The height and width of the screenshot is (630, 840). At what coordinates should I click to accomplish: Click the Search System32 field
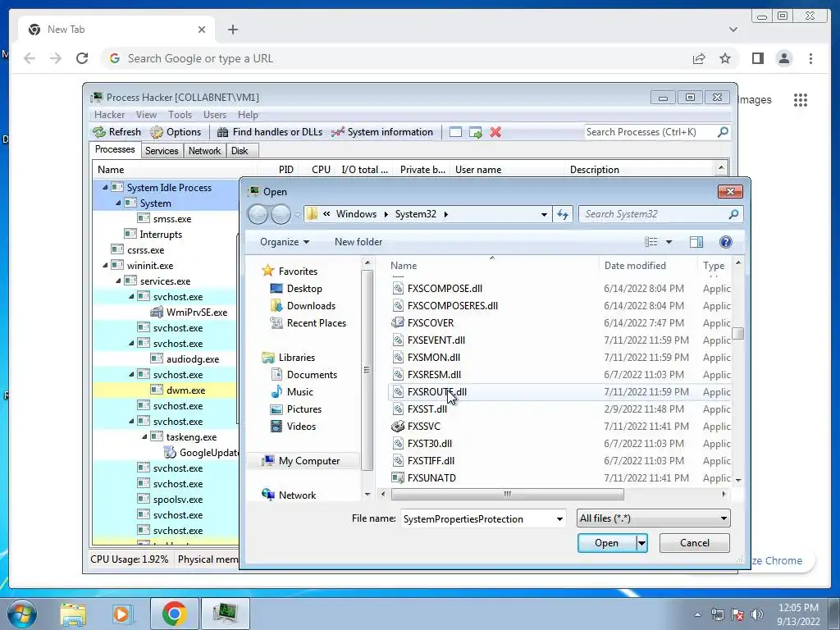(655, 214)
